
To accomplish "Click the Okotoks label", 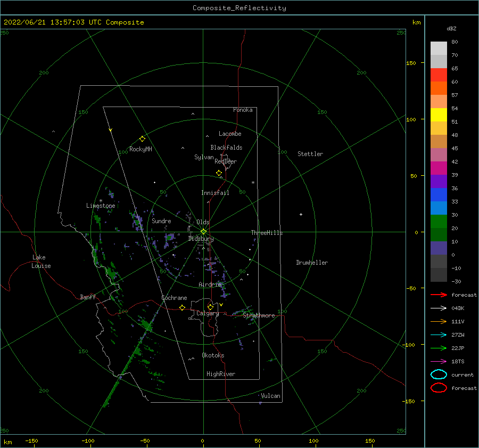I will (x=213, y=355).
